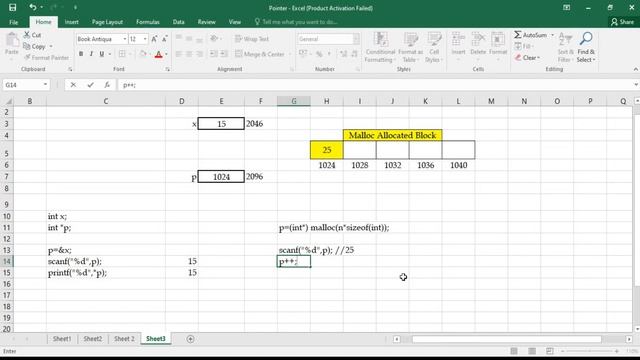The height and width of the screenshot is (360, 640).
Task: Click the Cut scissors icon
Action: tap(27, 35)
